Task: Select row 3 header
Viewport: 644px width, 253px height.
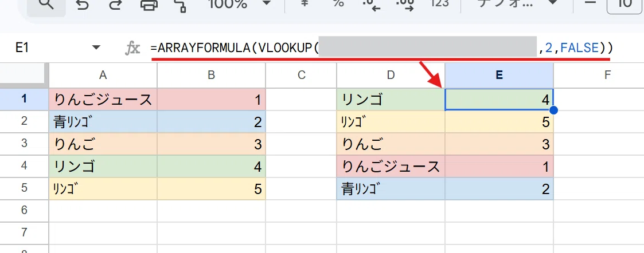Action: 24,144
